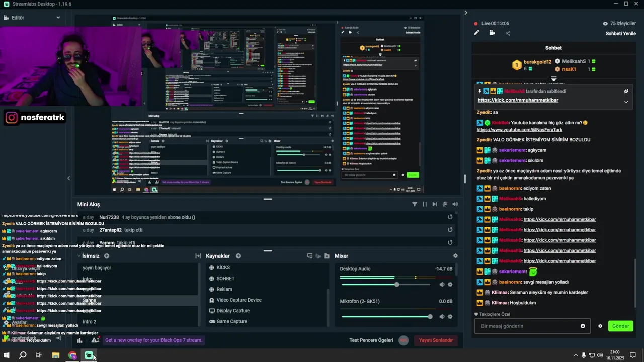Click Sohbeti Yenile to refresh chat
This screenshot has width=644, height=362.
pos(621,34)
